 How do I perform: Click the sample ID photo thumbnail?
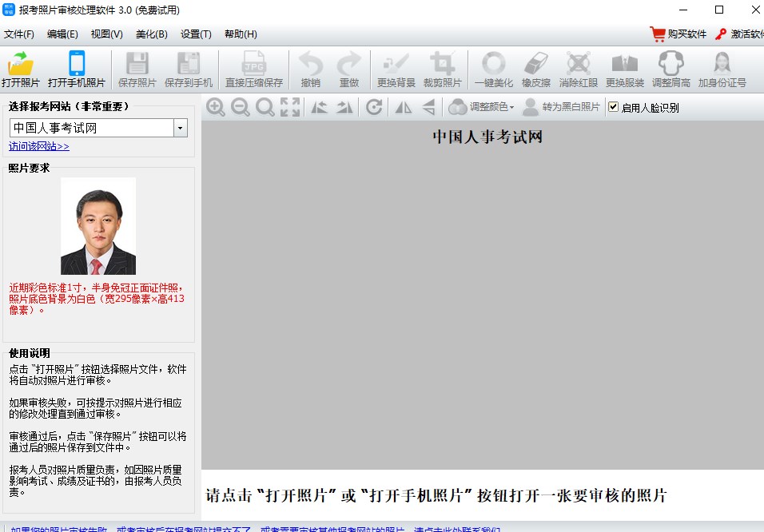[x=97, y=225]
